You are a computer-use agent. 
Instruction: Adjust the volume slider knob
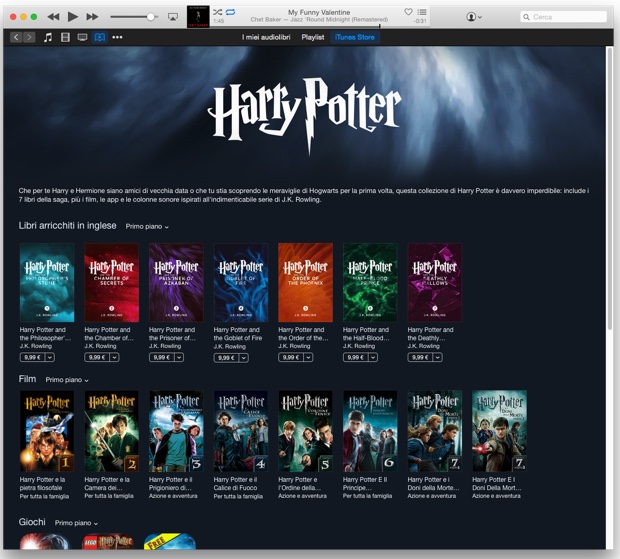[151, 17]
